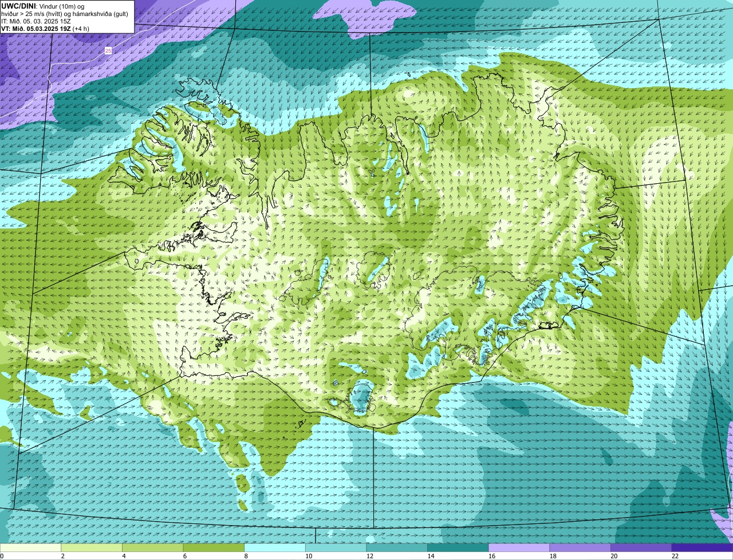Image resolution: width=733 pixels, height=560 pixels.
Task: Select the 8–10 m/s light cyan legend swatch
Action: coord(275,547)
